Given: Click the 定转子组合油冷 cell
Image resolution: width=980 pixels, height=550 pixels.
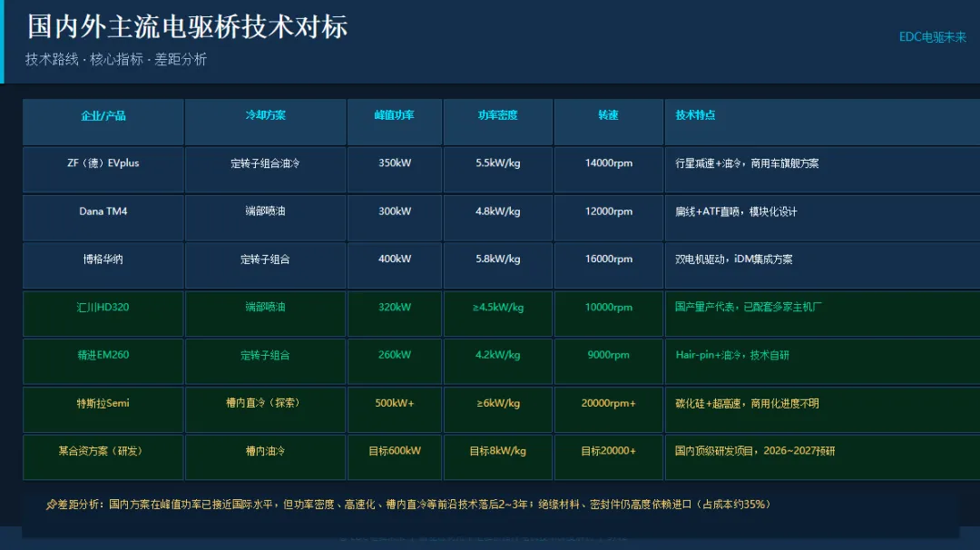Looking at the screenshot, I should click(x=266, y=170).
